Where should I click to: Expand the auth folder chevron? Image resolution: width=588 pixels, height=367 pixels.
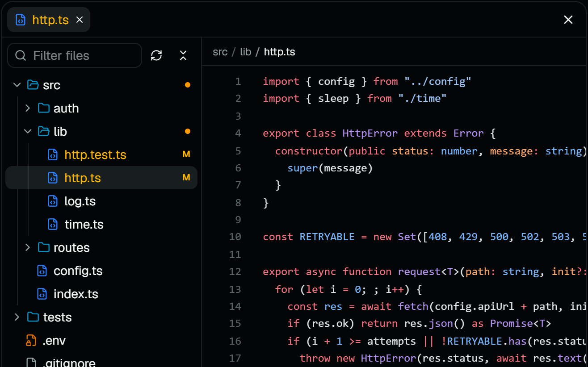click(x=28, y=108)
